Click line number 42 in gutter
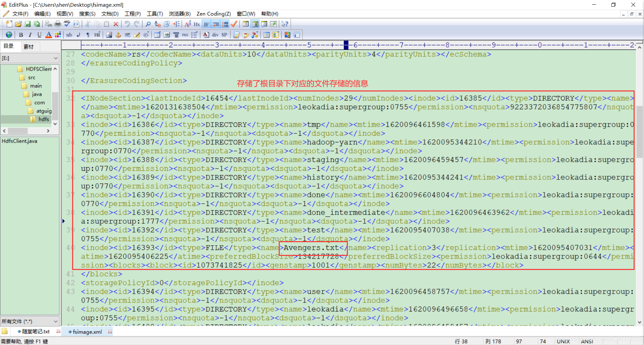Image resolution: width=644 pixels, height=345 pixels. tap(70, 283)
